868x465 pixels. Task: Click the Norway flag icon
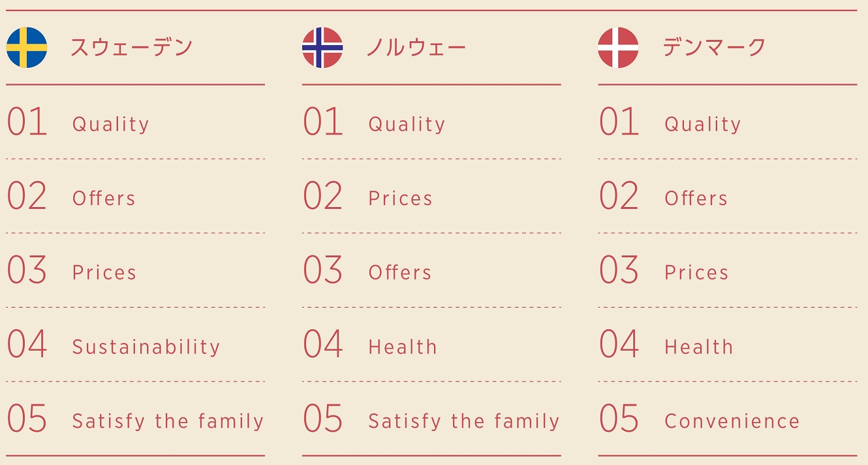[x=322, y=48]
